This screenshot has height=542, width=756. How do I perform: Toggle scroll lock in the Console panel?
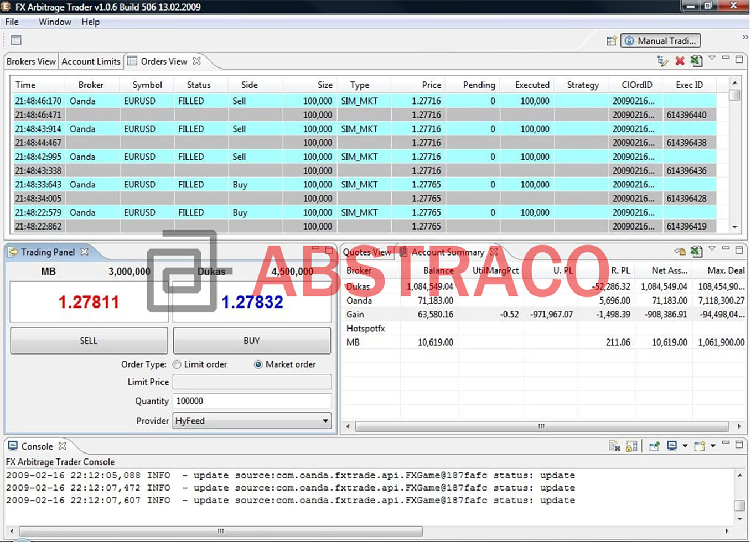[631, 445]
